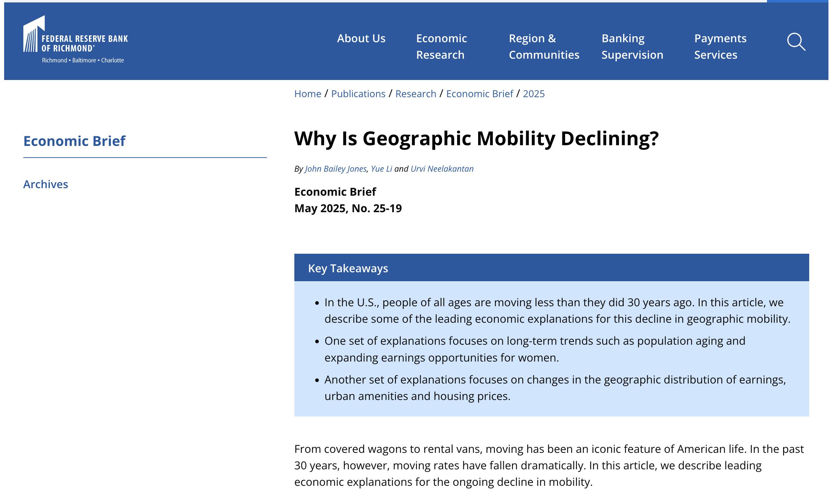Open author John Bailey Jones's profile
Screen dimensions: 836x504
336,169
